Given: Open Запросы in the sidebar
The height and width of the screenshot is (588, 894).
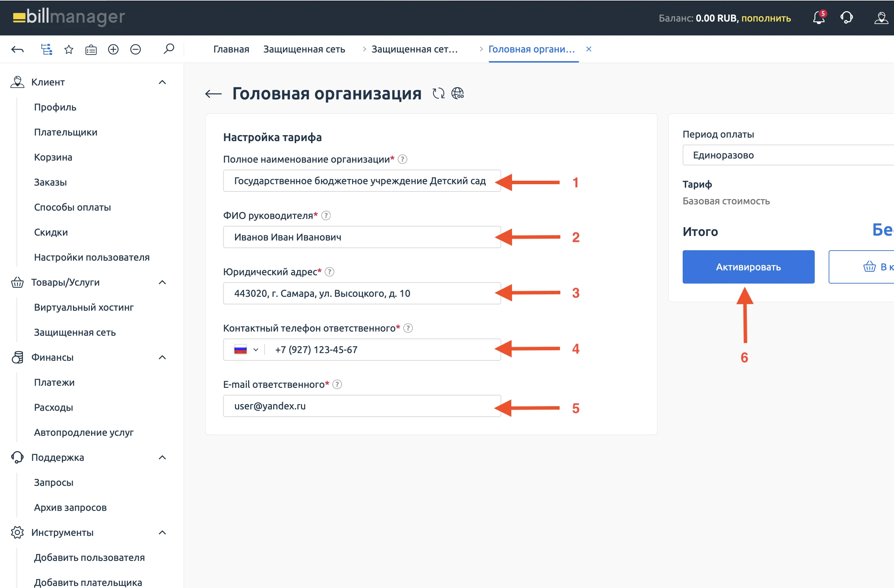Looking at the screenshot, I should (54, 482).
